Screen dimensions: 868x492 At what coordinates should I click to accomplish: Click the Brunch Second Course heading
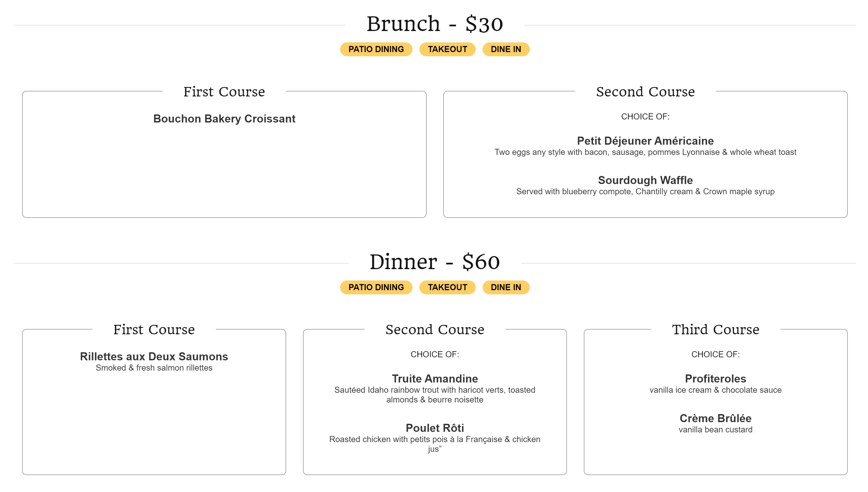click(645, 91)
